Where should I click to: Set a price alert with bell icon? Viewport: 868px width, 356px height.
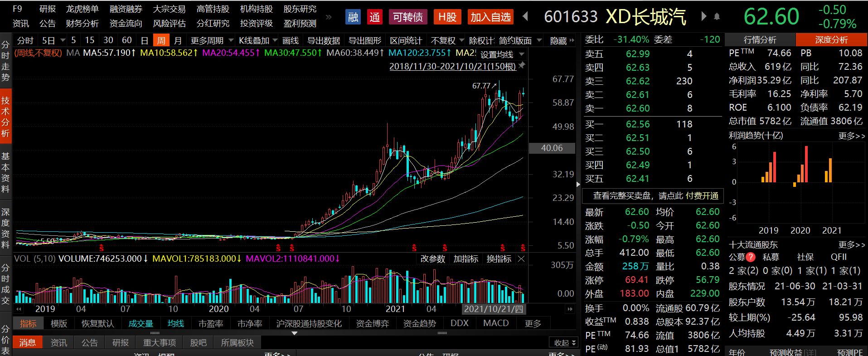click(717, 17)
